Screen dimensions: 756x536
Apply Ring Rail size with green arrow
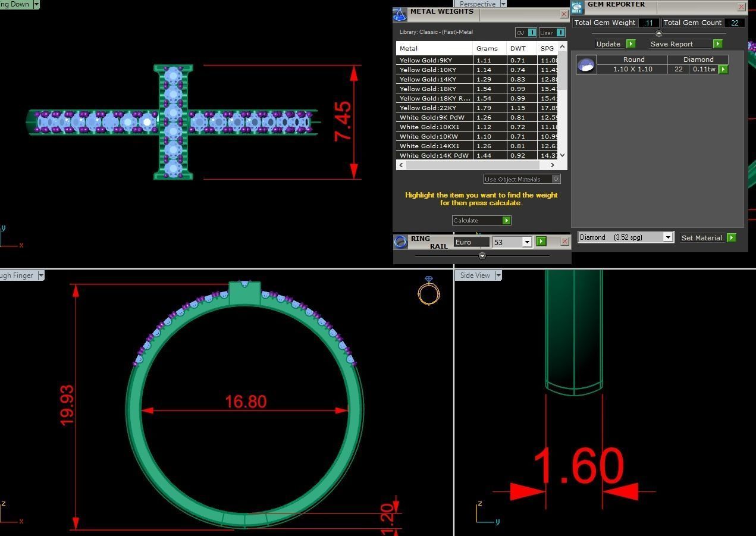click(x=541, y=242)
